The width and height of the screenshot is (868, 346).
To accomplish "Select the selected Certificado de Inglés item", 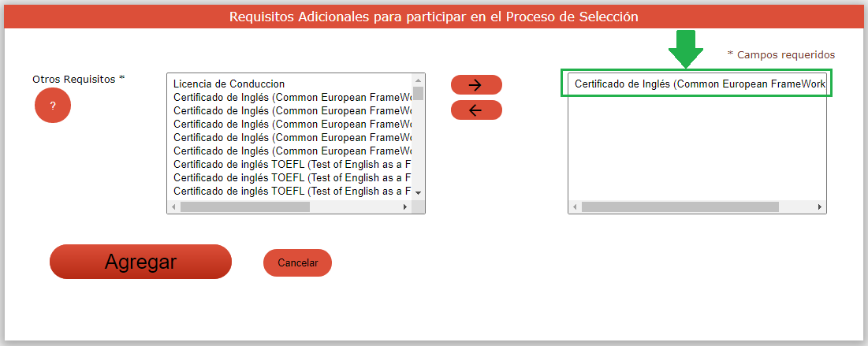I will click(x=698, y=84).
